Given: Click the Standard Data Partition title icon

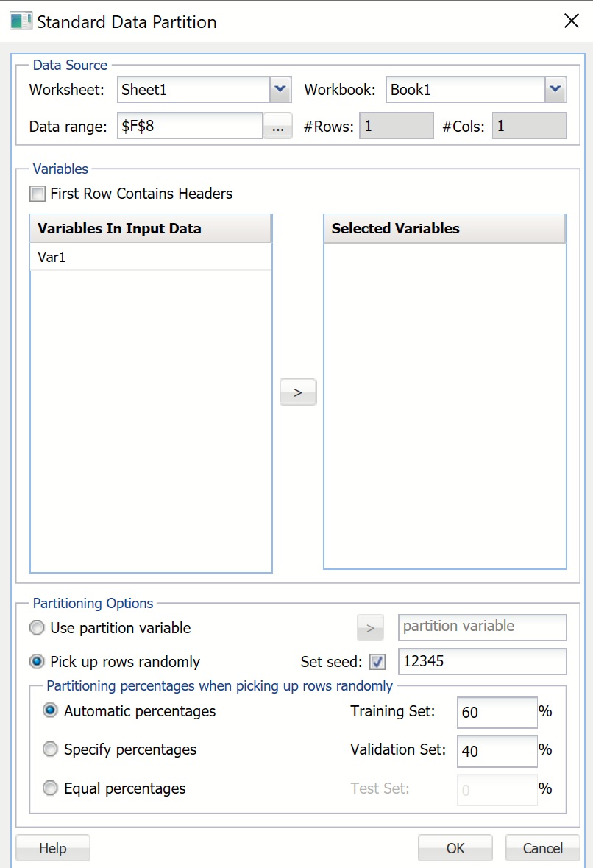Looking at the screenshot, I should coord(21,21).
